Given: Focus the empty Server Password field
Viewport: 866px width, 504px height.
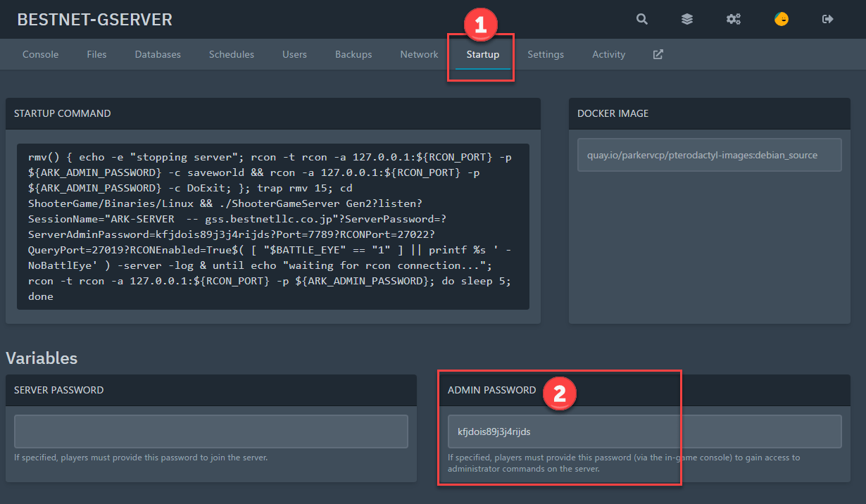Looking at the screenshot, I should (211, 431).
